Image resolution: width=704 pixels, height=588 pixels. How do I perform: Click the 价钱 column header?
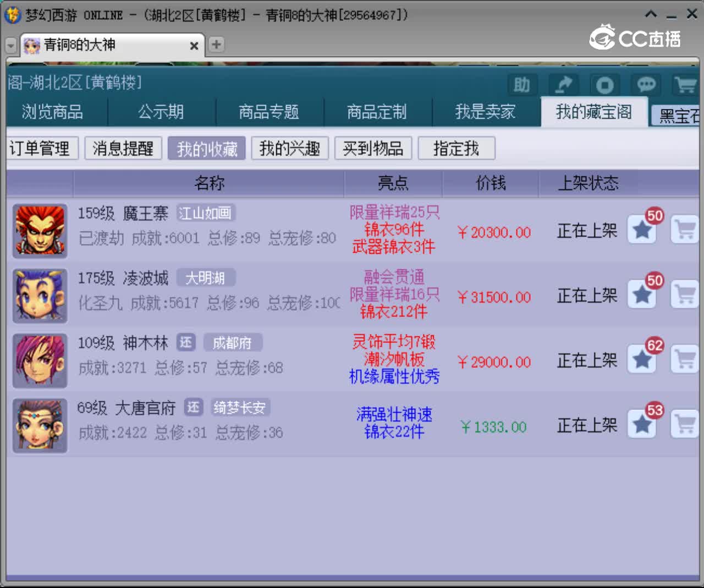pyautogui.click(x=491, y=184)
